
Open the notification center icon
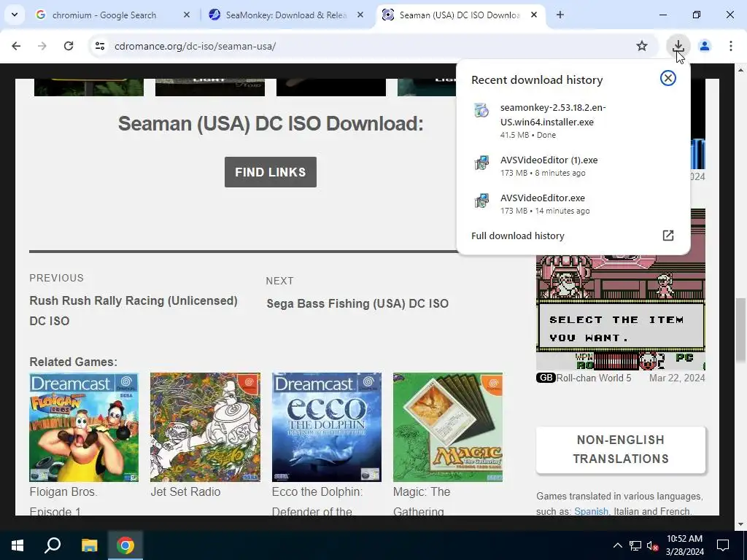pyautogui.click(x=723, y=545)
